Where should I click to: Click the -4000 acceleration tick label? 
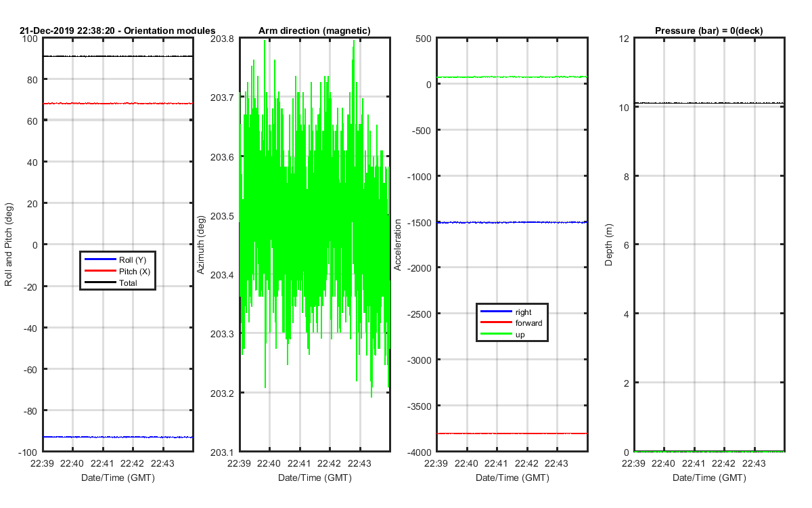click(419, 452)
